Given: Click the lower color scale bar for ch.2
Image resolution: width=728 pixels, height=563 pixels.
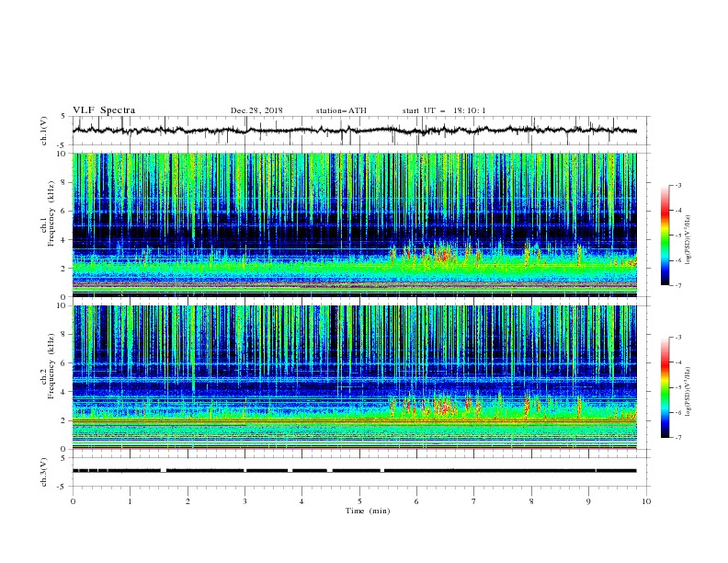Looking at the screenshot, I should click(665, 387).
